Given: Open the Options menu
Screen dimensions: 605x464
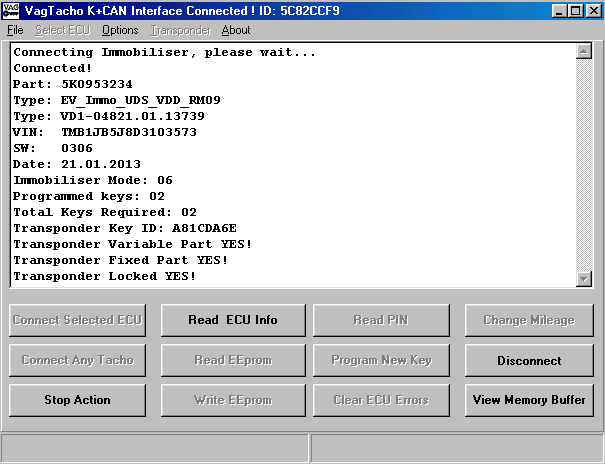Looking at the screenshot, I should pyautogui.click(x=120, y=30).
